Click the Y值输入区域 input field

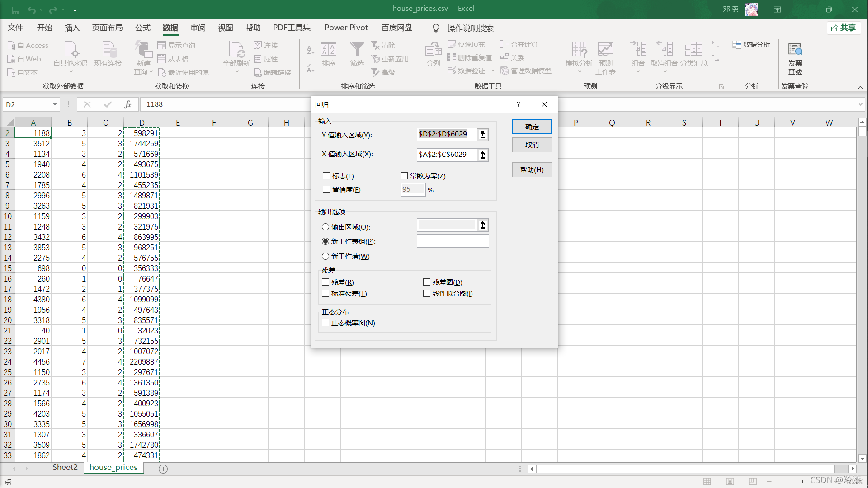(x=447, y=133)
